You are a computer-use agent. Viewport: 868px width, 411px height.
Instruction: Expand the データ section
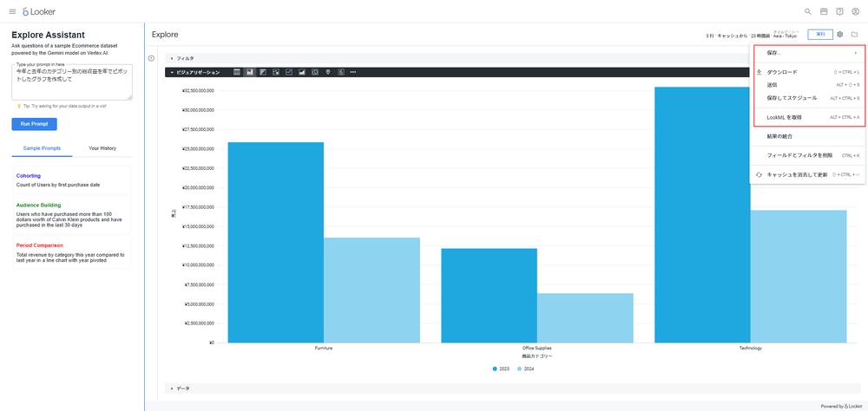[x=513, y=388]
